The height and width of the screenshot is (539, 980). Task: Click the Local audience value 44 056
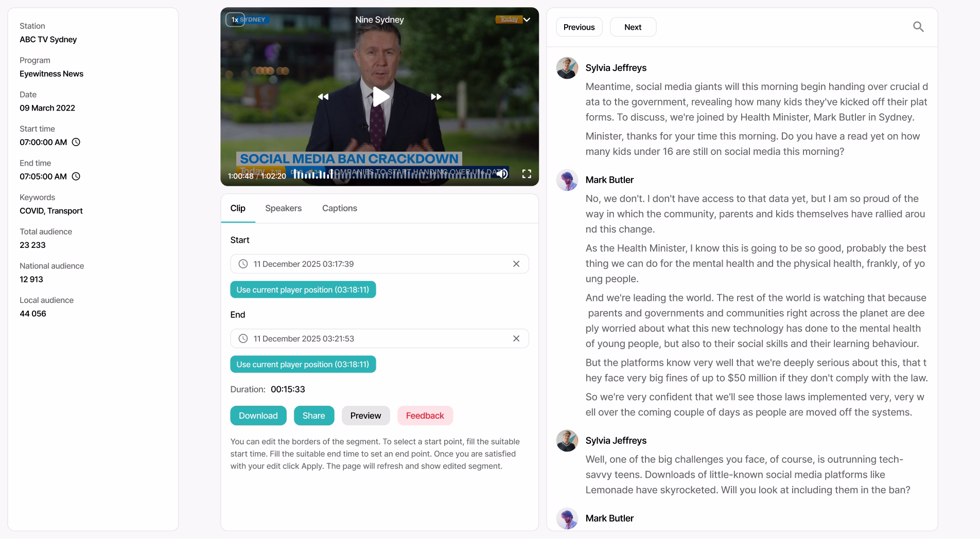tap(33, 314)
